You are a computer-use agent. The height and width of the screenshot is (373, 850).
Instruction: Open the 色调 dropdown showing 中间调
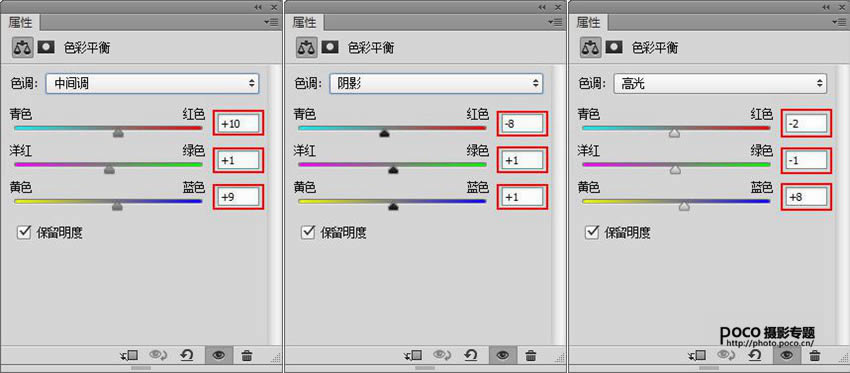pos(152,83)
